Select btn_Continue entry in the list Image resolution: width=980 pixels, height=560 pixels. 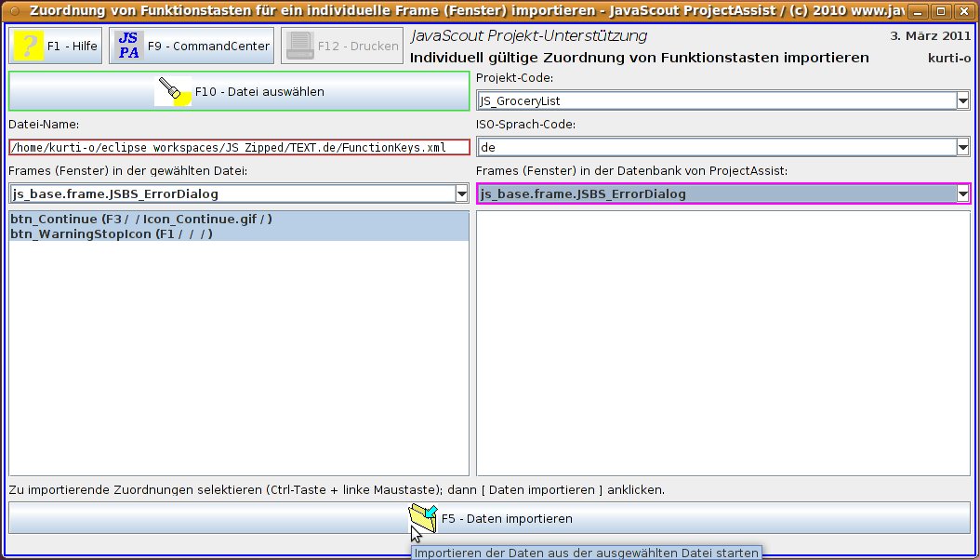[141, 218]
